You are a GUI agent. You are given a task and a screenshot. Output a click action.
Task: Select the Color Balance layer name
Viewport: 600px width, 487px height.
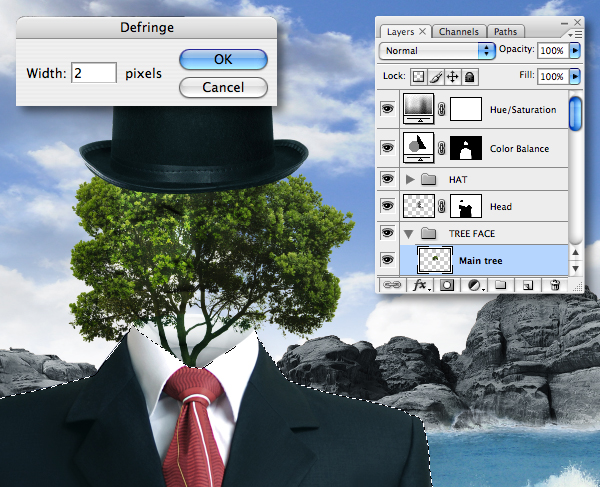pyautogui.click(x=519, y=148)
